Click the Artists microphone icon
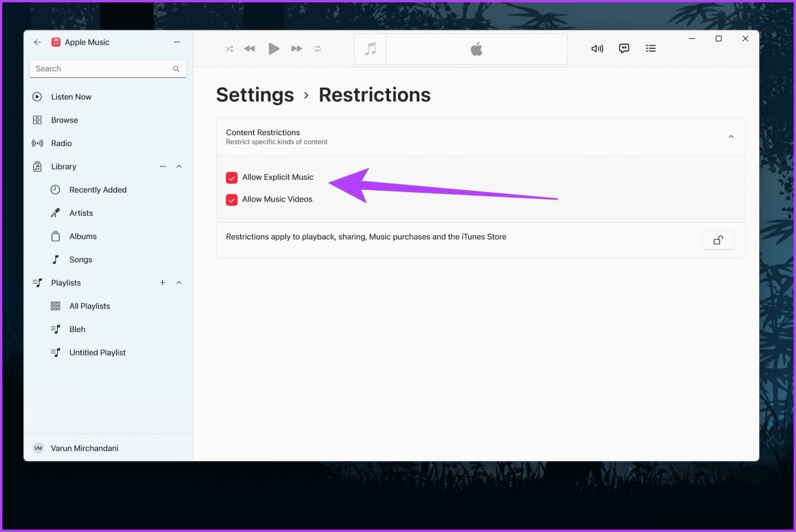The width and height of the screenshot is (796, 532). click(55, 213)
